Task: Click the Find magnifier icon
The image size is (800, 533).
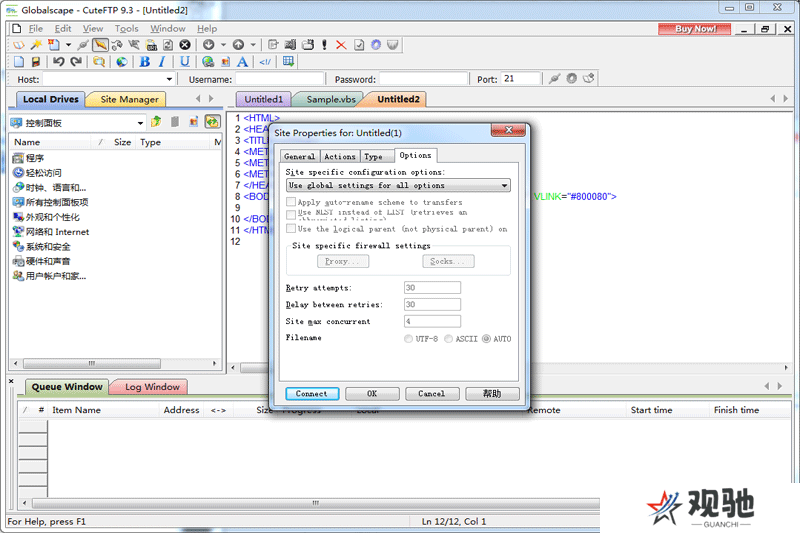Action: tap(99, 62)
